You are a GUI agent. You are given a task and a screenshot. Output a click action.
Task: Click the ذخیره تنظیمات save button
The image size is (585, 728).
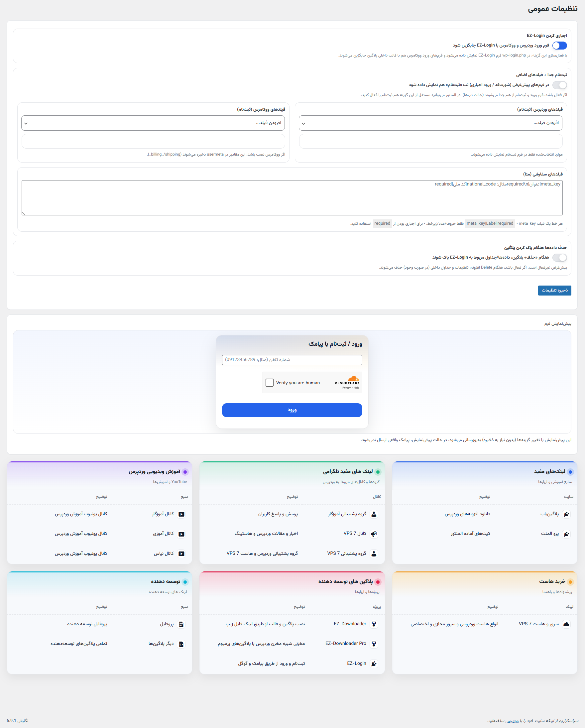pyautogui.click(x=554, y=291)
